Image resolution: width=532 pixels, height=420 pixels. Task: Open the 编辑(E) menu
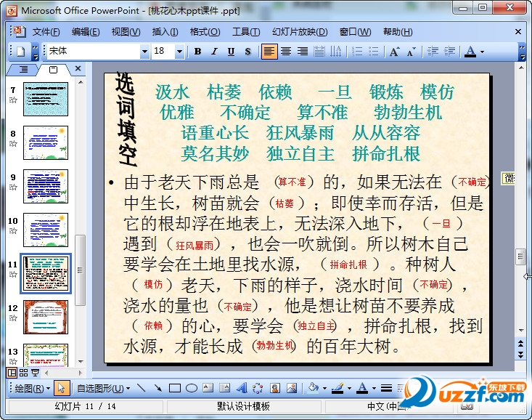click(86, 32)
